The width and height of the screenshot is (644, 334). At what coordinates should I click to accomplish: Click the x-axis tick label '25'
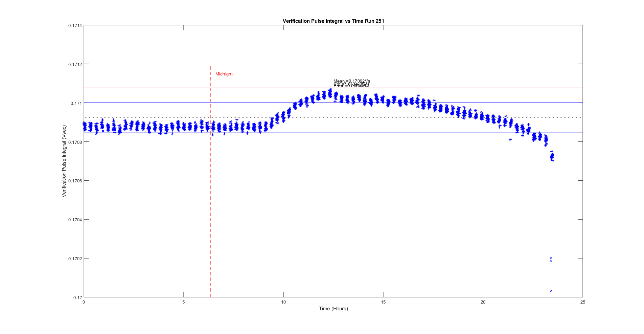coord(582,302)
